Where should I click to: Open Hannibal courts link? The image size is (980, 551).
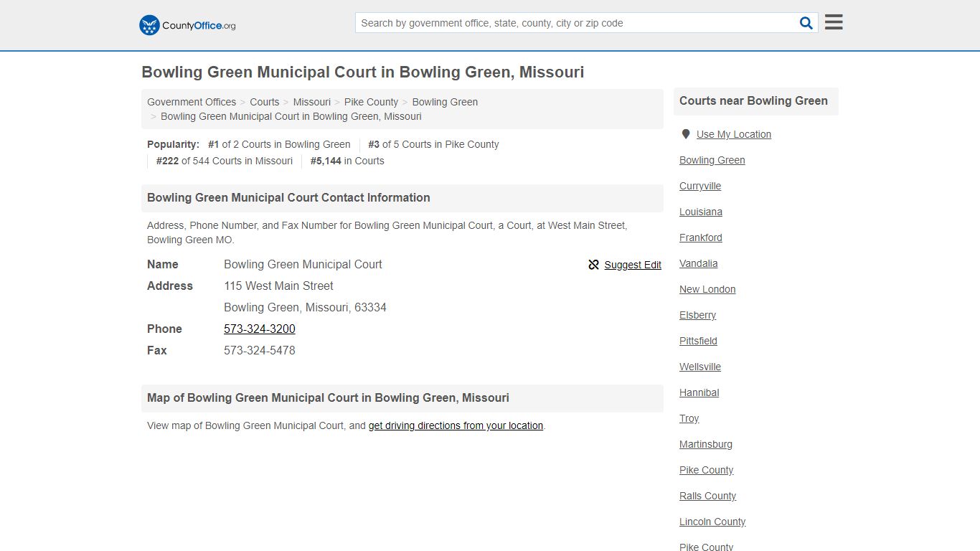[x=699, y=392]
